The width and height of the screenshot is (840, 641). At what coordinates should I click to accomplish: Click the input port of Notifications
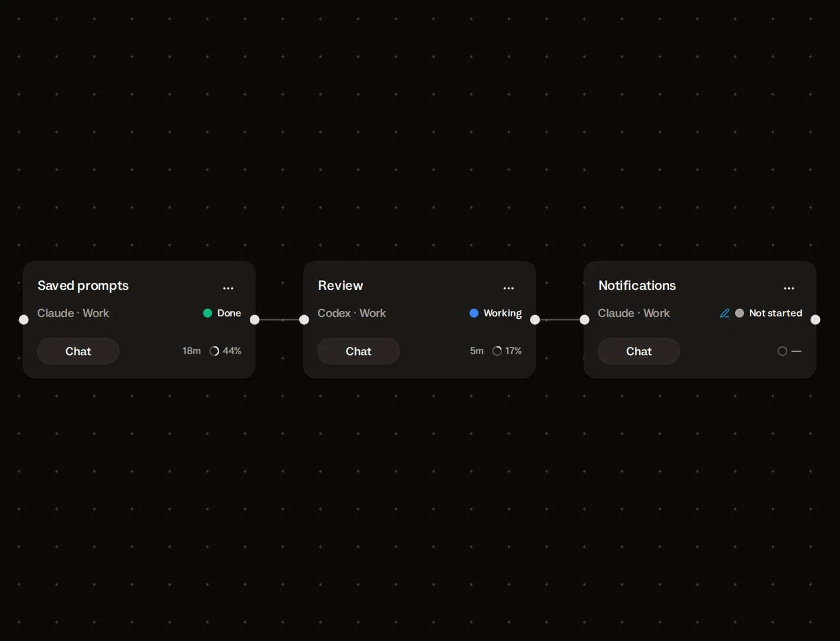click(x=584, y=320)
